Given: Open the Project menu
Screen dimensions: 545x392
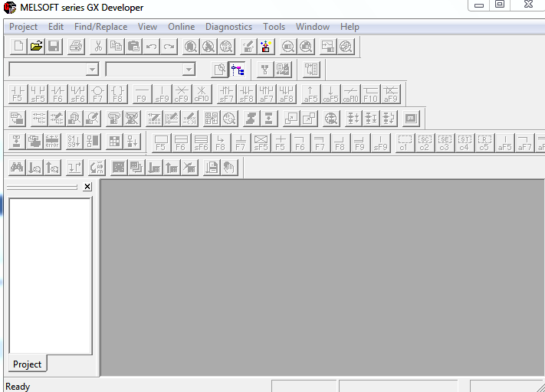Looking at the screenshot, I should 23,27.
